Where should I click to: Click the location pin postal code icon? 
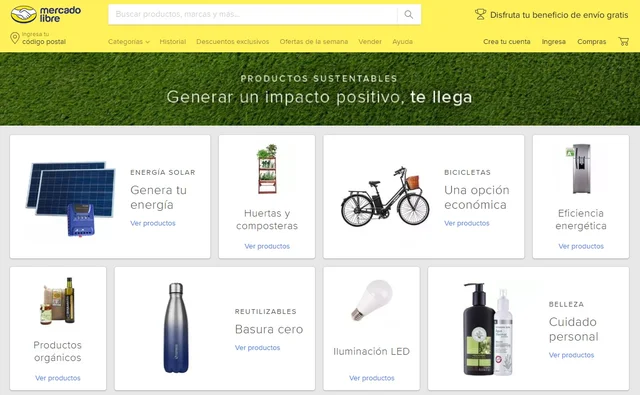coord(15,38)
